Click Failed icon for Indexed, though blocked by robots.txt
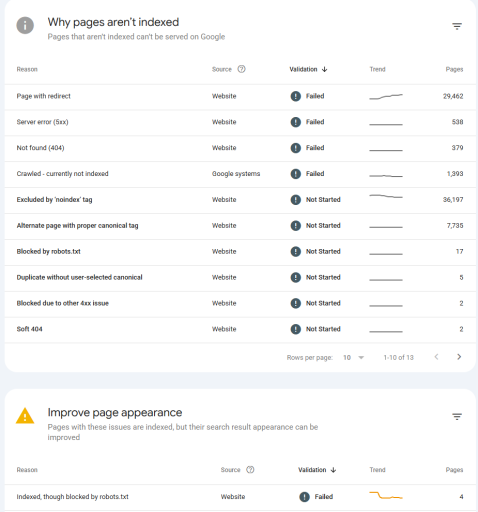Screen dimensions: 478x512 [x=304, y=497]
